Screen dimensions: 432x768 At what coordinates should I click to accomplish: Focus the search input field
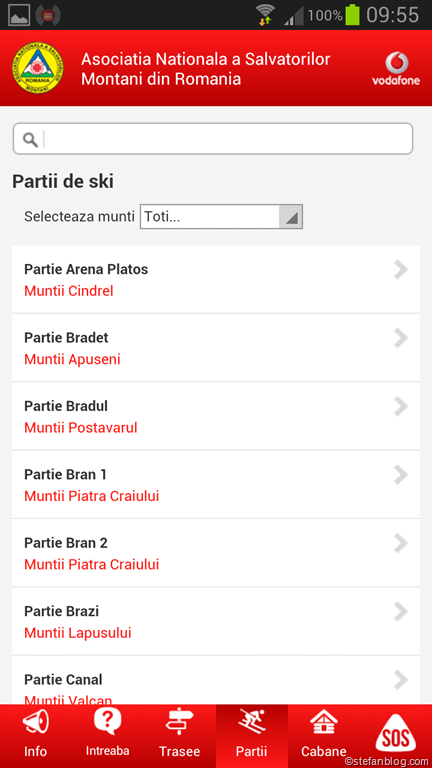pyautogui.click(x=213, y=139)
